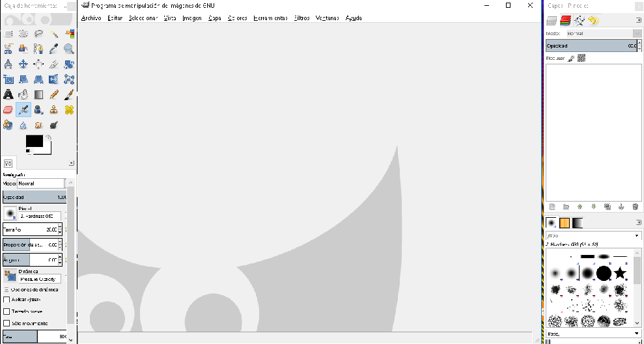Select the Perspective Clone tool

pos(8,125)
